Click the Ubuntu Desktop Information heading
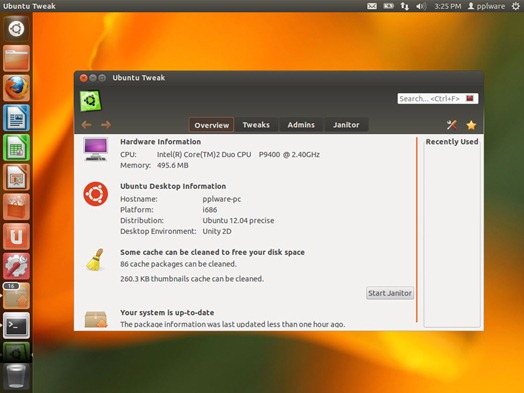 tap(173, 186)
